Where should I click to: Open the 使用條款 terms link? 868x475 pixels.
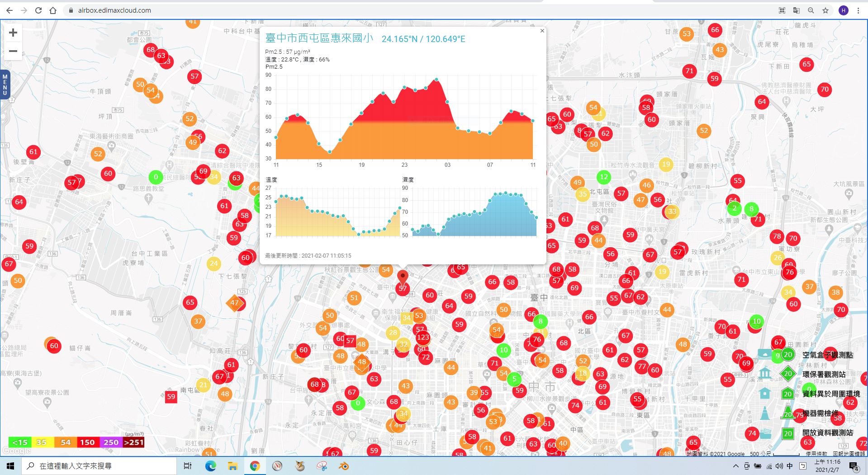(816, 454)
